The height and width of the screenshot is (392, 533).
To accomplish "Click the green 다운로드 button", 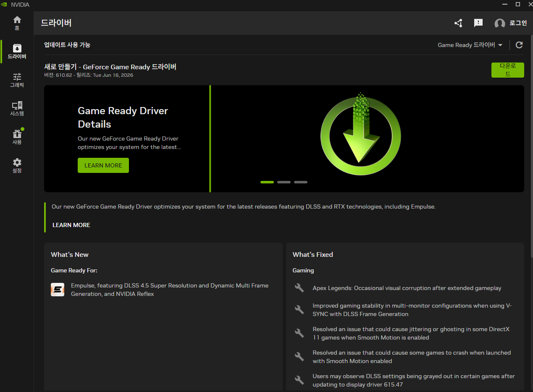I will (x=507, y=70).
